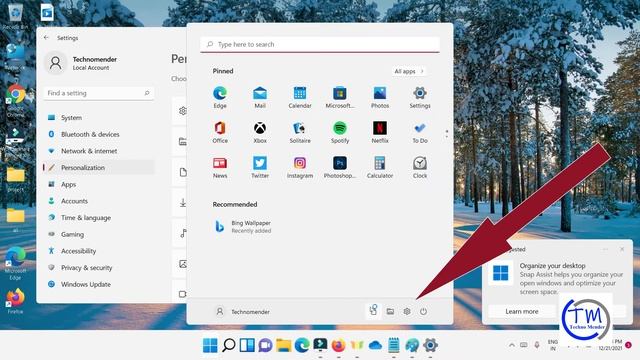Screen dimensions: 640x360
Task: Open Recycle Bin on desktop
Action: click(15, 16)
